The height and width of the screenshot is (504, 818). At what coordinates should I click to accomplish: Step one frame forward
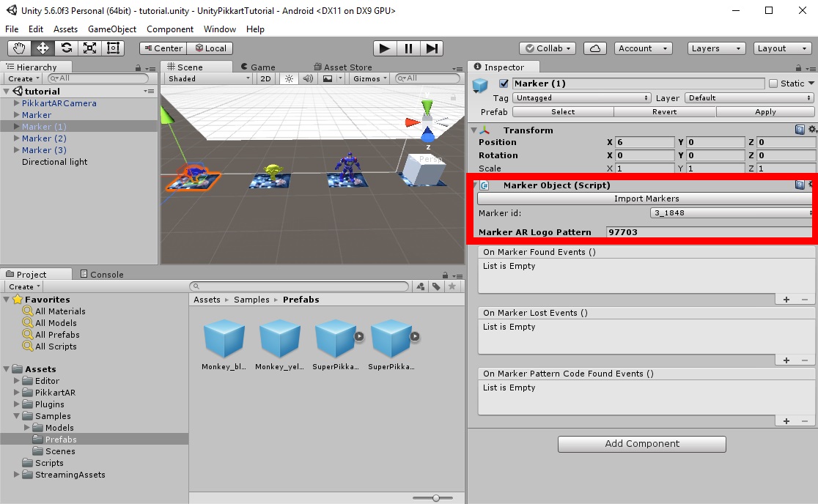tap(432, 48)
